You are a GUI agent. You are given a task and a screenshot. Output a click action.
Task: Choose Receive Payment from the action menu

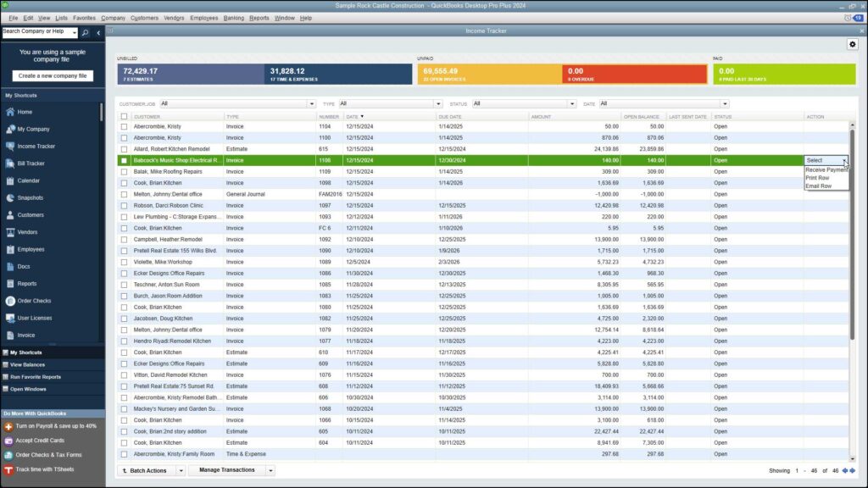[x=827, y=170]
